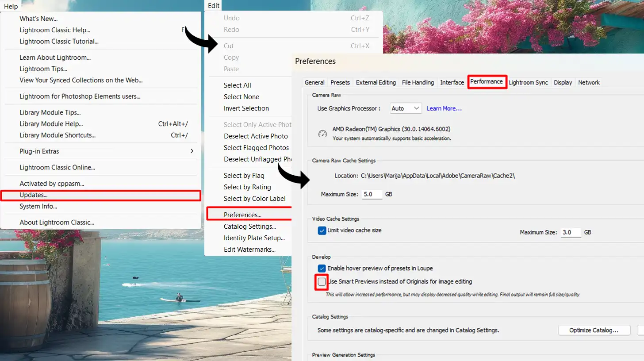Click the Cache2 location path text

click(x=438, y=176)
